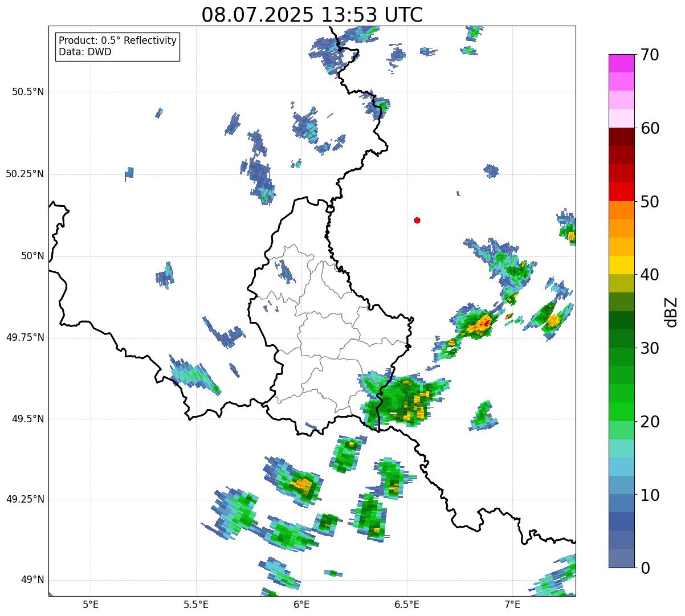Click the 50 colorbar tick label

pos(649,202)
